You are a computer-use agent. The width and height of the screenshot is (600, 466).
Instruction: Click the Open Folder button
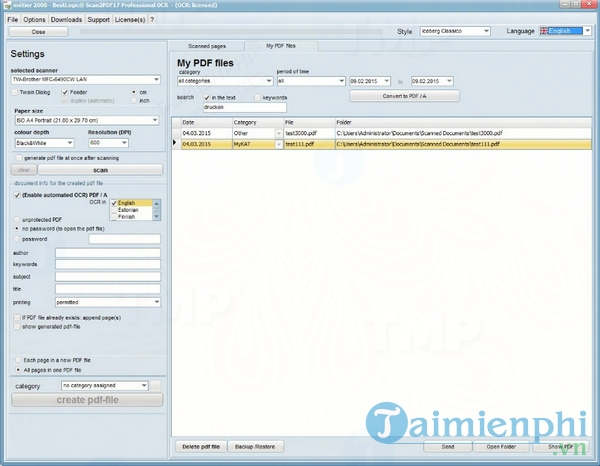pyautogui.click(x=501, y=446)
